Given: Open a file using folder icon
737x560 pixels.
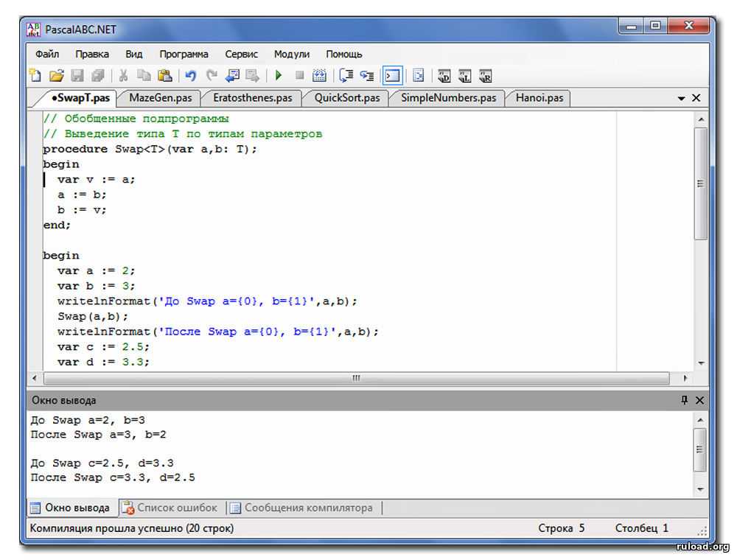Looking at the screenshot, I should tap(57, 75).
